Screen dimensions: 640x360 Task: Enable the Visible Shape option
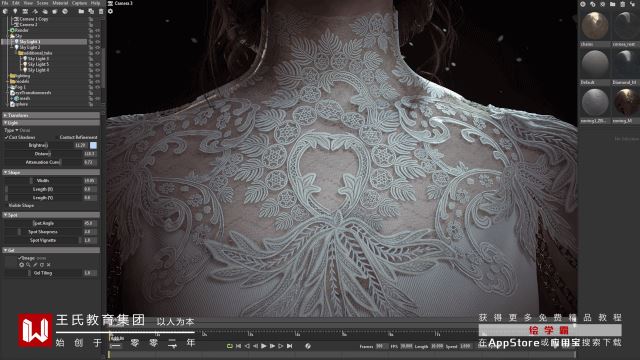click(21, 205)
